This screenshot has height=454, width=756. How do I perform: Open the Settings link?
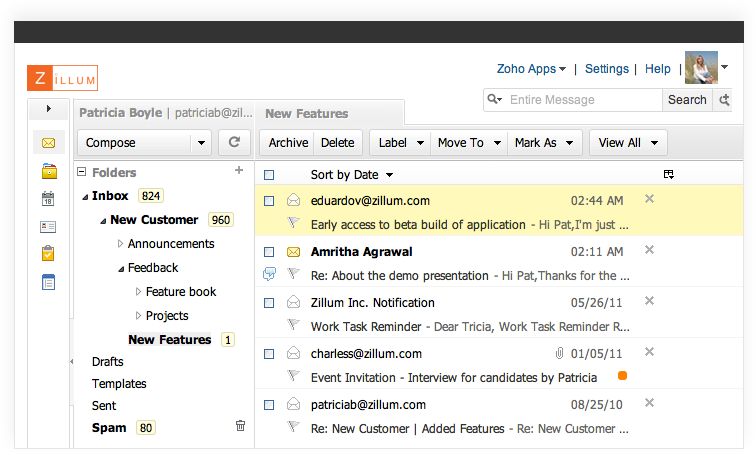coord(607,69)
